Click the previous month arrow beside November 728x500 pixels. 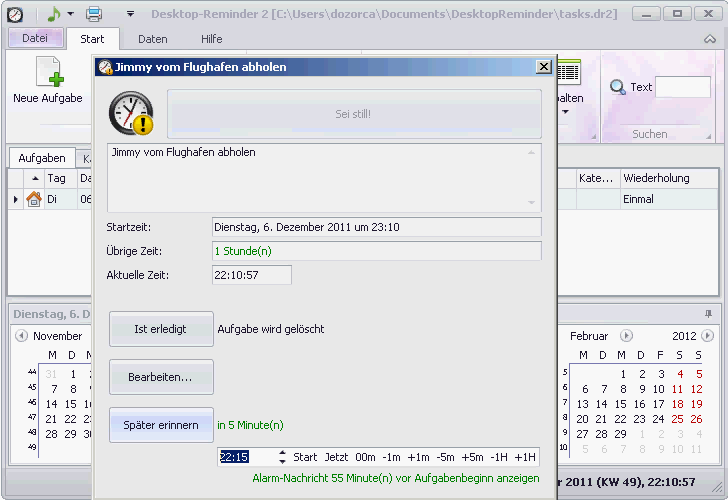point(21,335)
